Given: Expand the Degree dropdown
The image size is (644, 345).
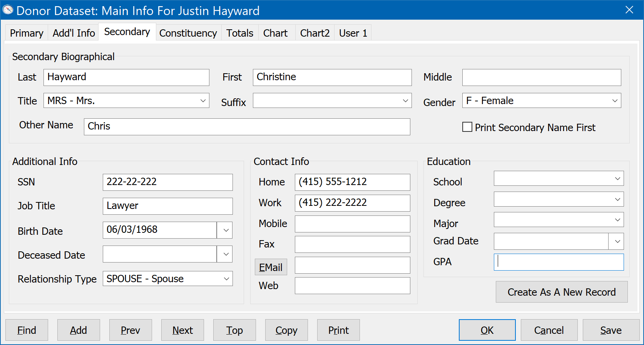Looking at the screenshot, I should coord(617,199).
